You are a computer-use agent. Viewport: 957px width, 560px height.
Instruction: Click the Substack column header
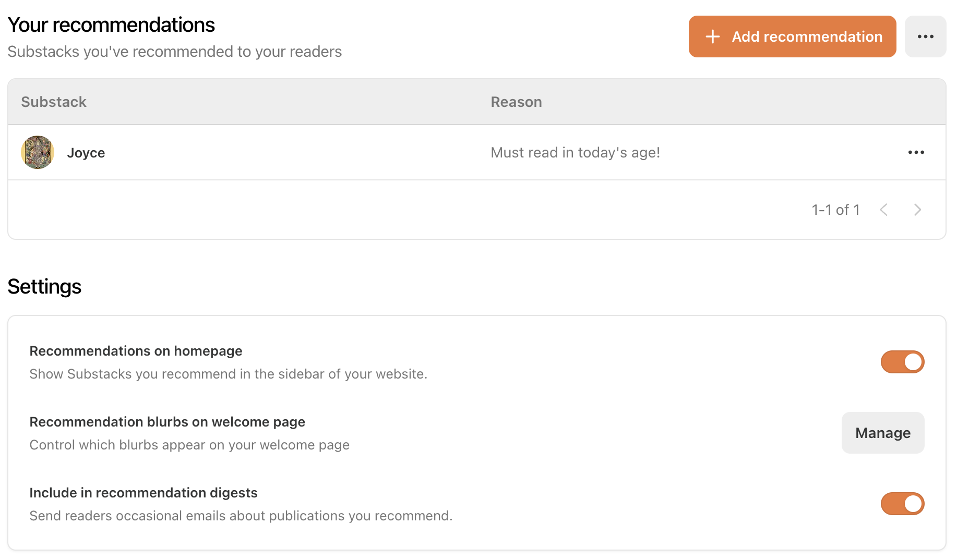click(54, 102)
